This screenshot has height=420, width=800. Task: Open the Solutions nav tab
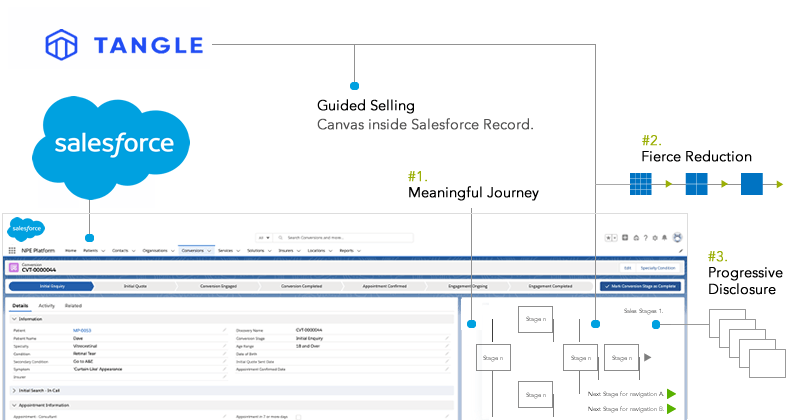click(x=256, y=251)
